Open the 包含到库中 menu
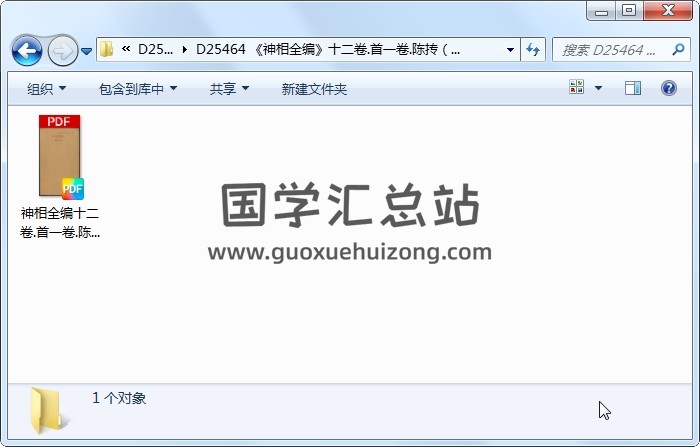The height and width of the screenshot is (447, 700). point(138,88)
